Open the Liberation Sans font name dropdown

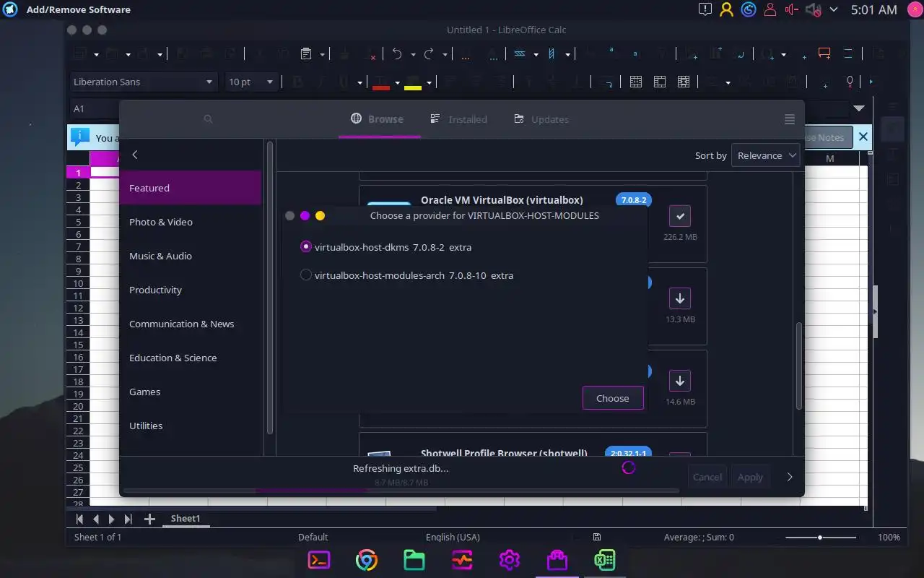[x=209, y=82]
